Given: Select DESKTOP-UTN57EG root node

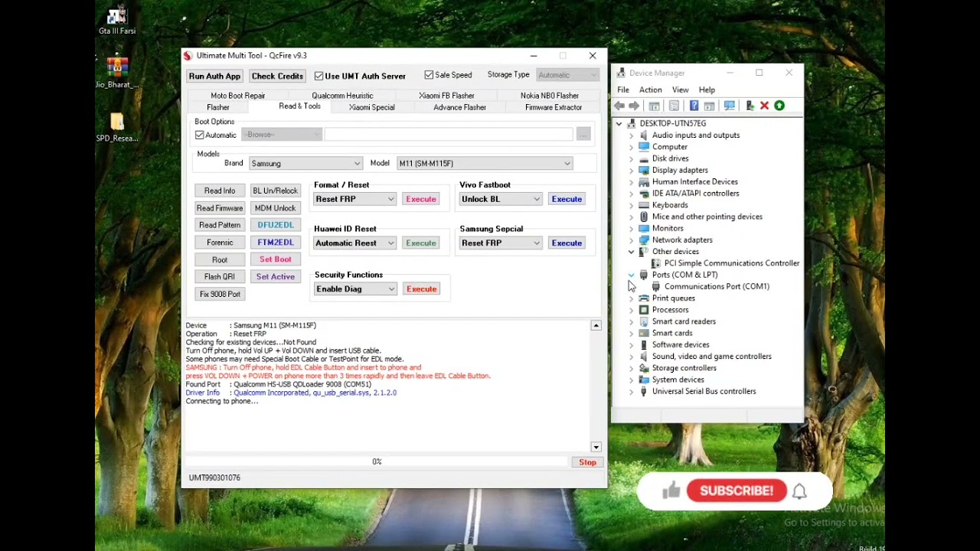Looking at the screenshot, I should coord(673,123).
